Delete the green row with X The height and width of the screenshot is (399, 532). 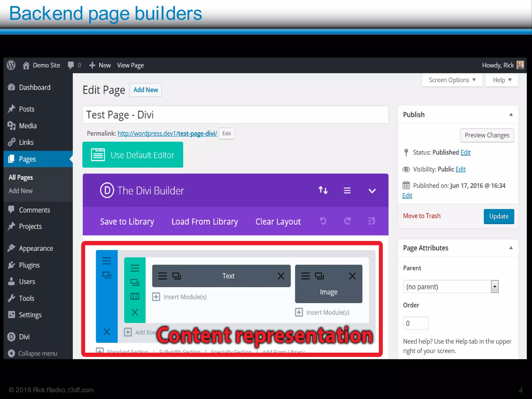135,312
